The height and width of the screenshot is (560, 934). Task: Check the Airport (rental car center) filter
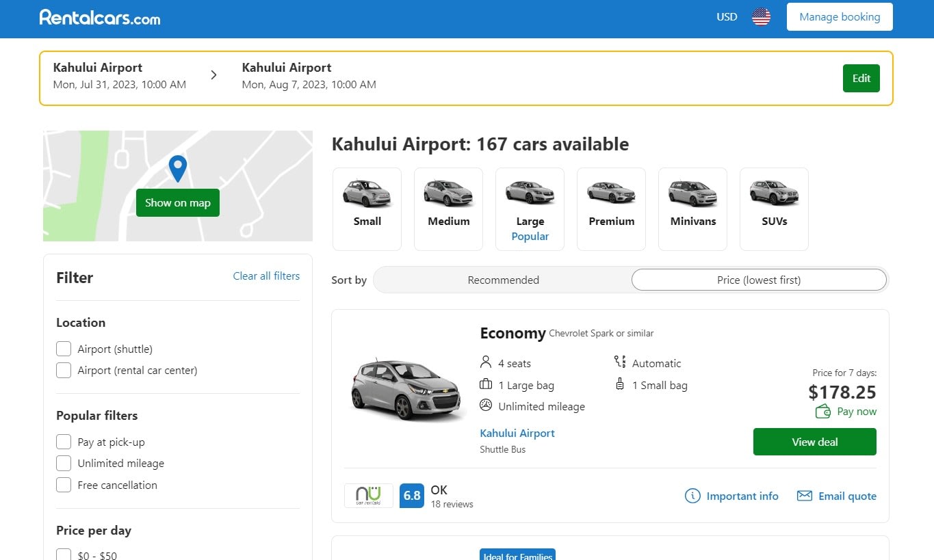(x=64, y=370)
